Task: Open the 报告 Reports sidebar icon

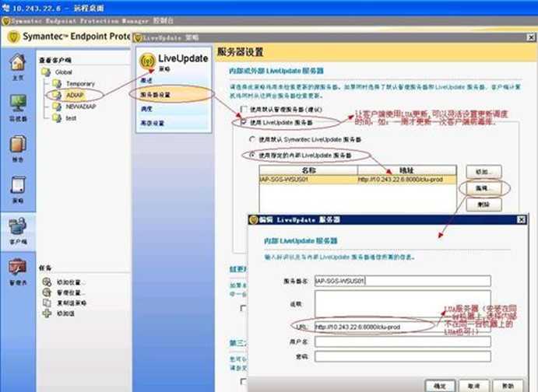Action: (x=18, y=144)
